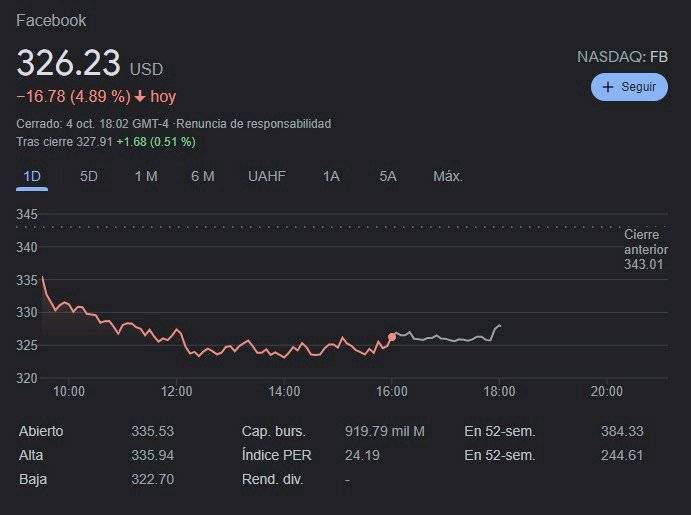Click the Cerrado: 4 oct. 18:02 timestamp
691x515 pixels.
pyautogui.click(x=93, y=124)
